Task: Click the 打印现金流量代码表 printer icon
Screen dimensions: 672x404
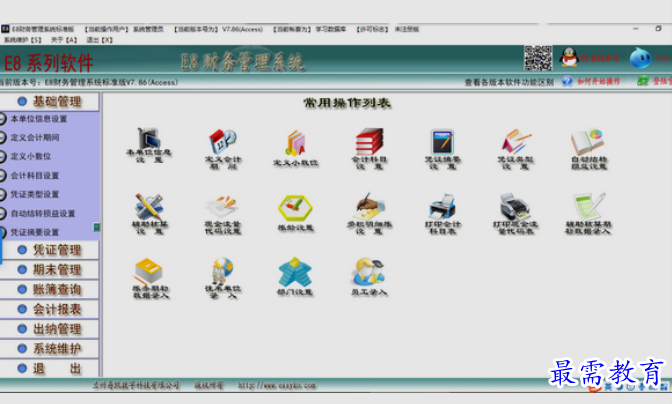Action: click(x=516, y=213)
